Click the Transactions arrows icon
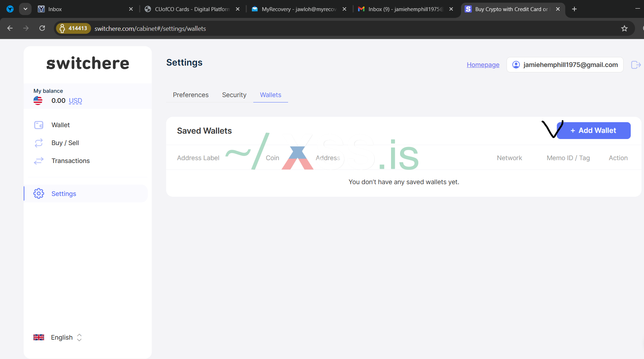Image resolution: width=644 pixels, height=359 pixels. click(39, 161)
